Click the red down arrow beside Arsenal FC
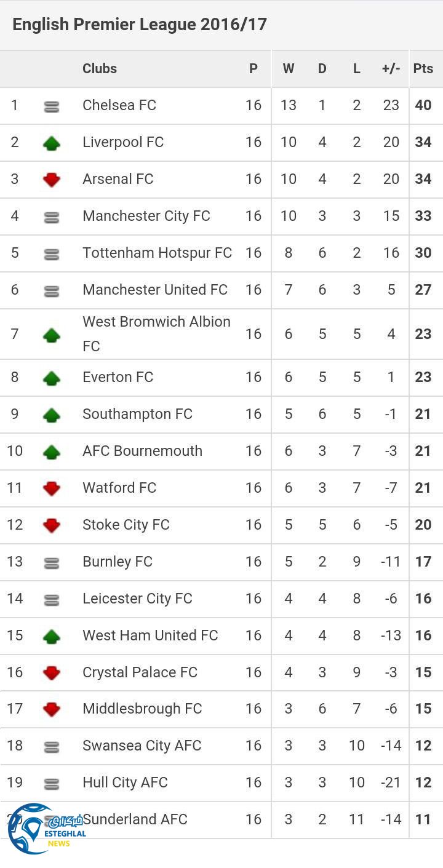This screenshot has width=443, height=868. [x=52, y=180]
